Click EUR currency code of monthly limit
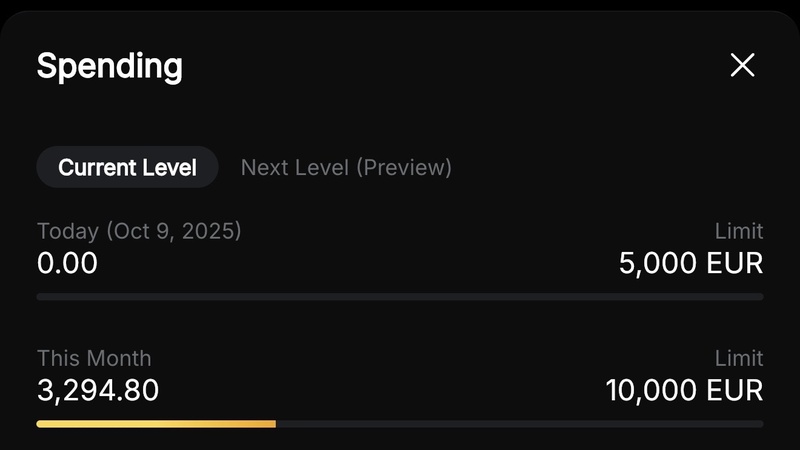Screen dimensions: 800x450 click(735, 390)
